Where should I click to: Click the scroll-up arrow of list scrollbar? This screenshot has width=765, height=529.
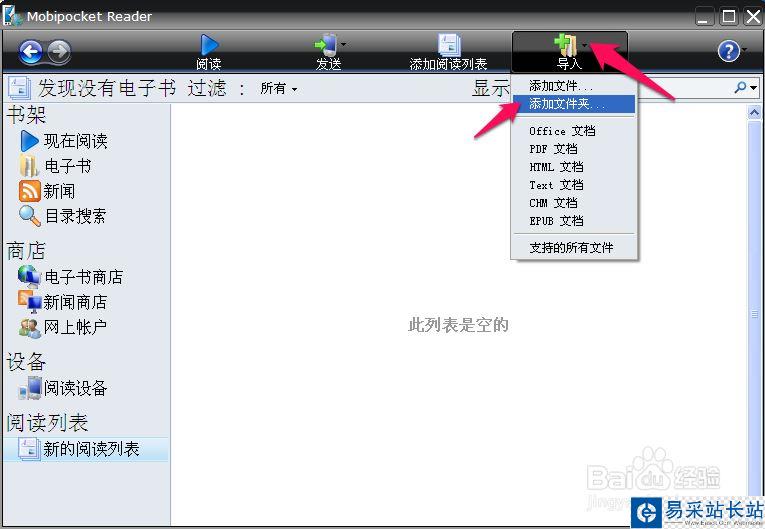coord(754,113)
